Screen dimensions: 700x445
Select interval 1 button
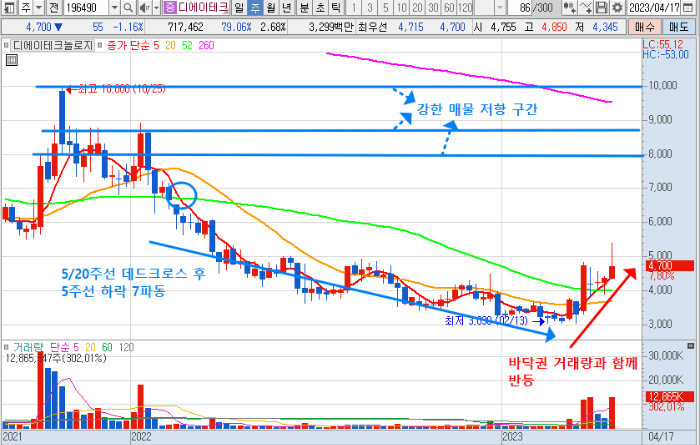(354, 7)
